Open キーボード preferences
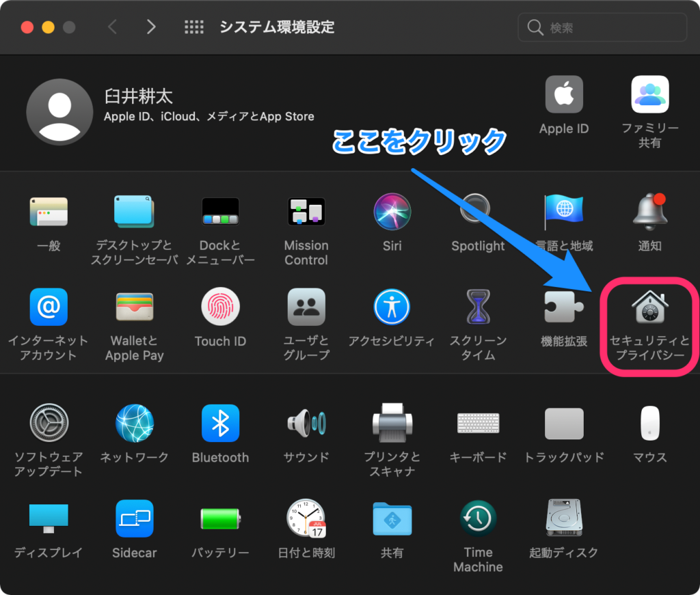700x595 pixels. 478,423
